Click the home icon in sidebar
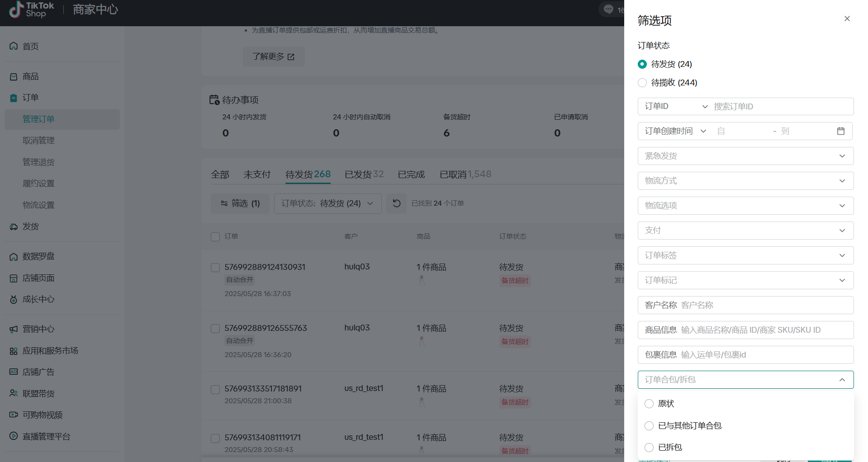The height and width of the screenshot is (462, 868). 14,46
